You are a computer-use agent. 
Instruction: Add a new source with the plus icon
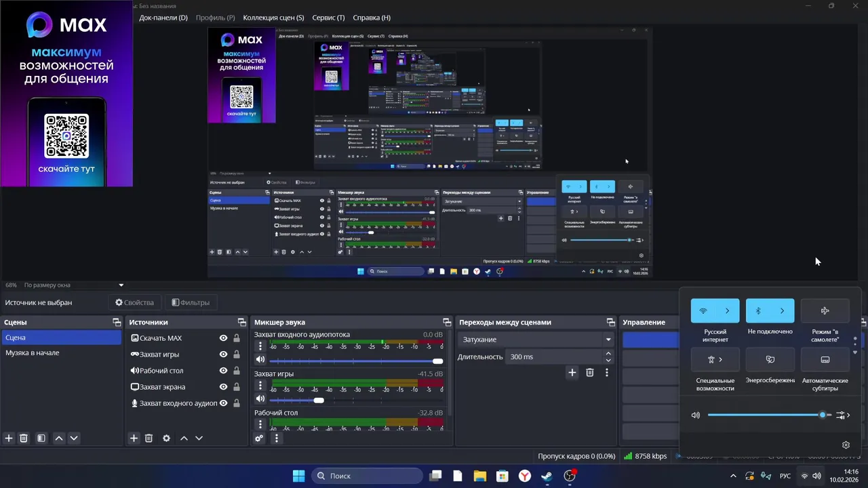pos(134,439)
